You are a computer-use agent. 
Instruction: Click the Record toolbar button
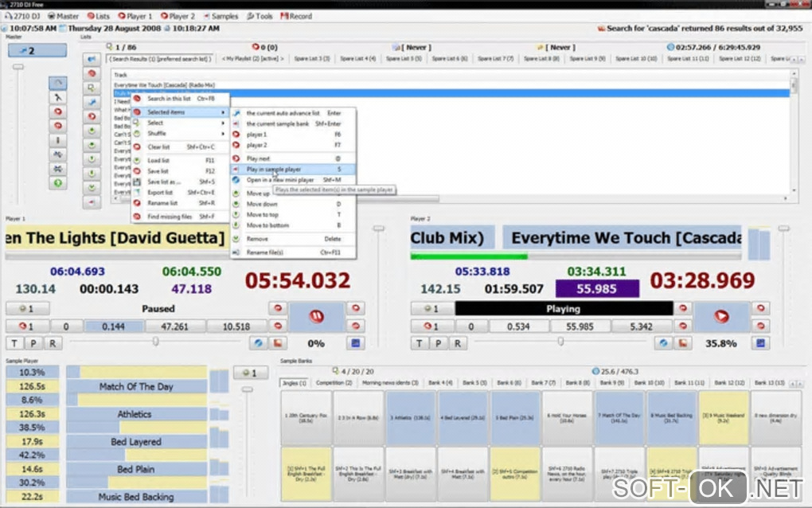[x=295, y=16]
